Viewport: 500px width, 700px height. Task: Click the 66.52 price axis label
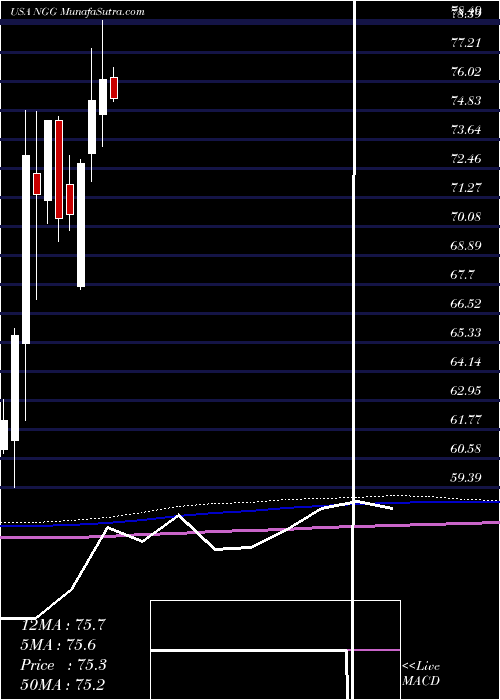pyautogui.click(x=466, y=304)
